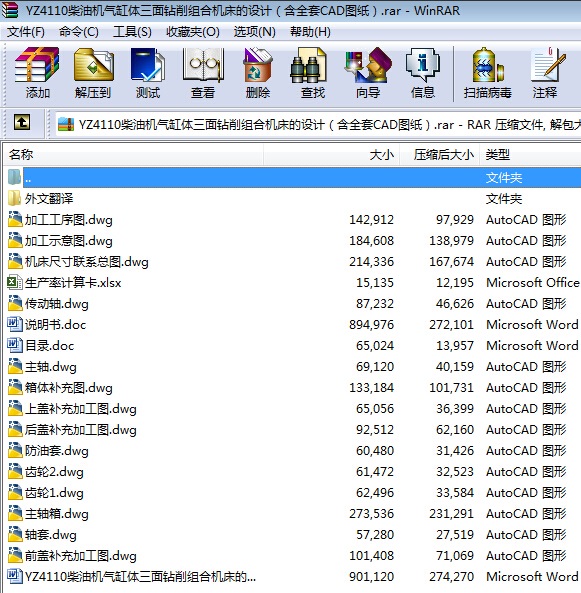Screen dimensions: 581x593
Task: Select file 机床尺寸联系总图.dwg
Action: pos(87,262)
